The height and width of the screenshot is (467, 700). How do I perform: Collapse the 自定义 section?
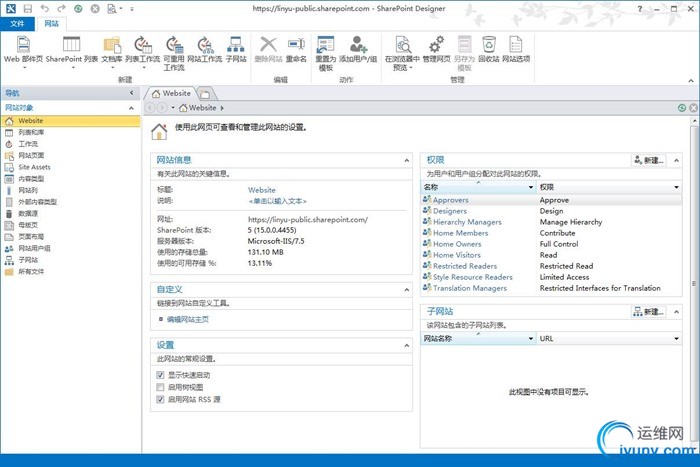click(x=406, y=290)
